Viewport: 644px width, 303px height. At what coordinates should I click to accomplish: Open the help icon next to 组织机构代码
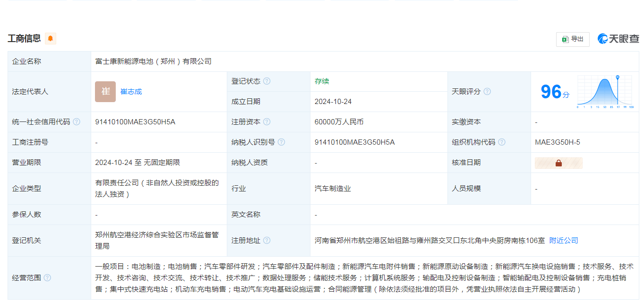coord(502,142)
